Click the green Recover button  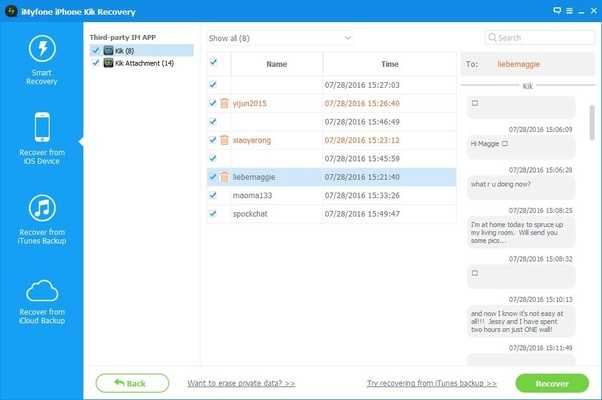click(552, 383)
